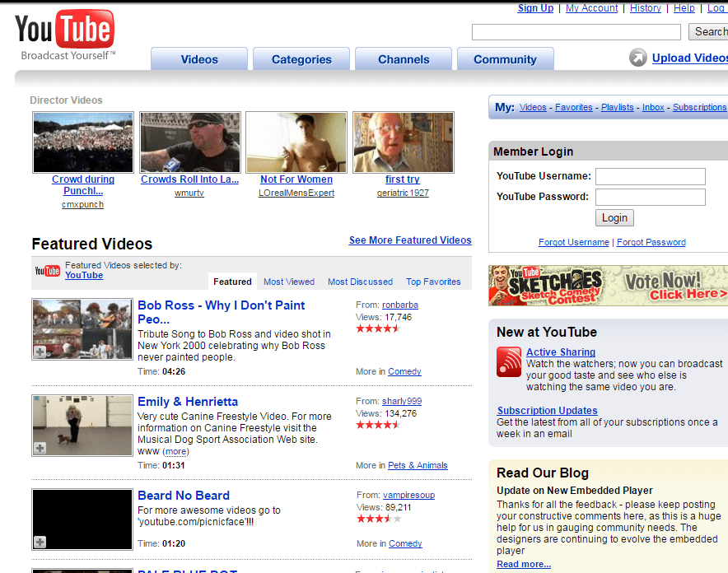The image size is (728, 573).
Task: Open the YouTube link under Featured Videos selected by
Action: (x=83, y=275)
